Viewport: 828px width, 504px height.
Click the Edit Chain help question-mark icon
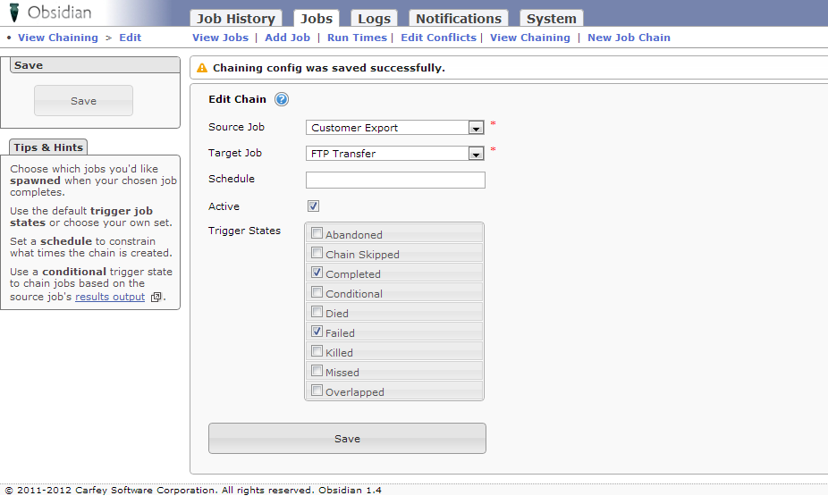[282, 99]
